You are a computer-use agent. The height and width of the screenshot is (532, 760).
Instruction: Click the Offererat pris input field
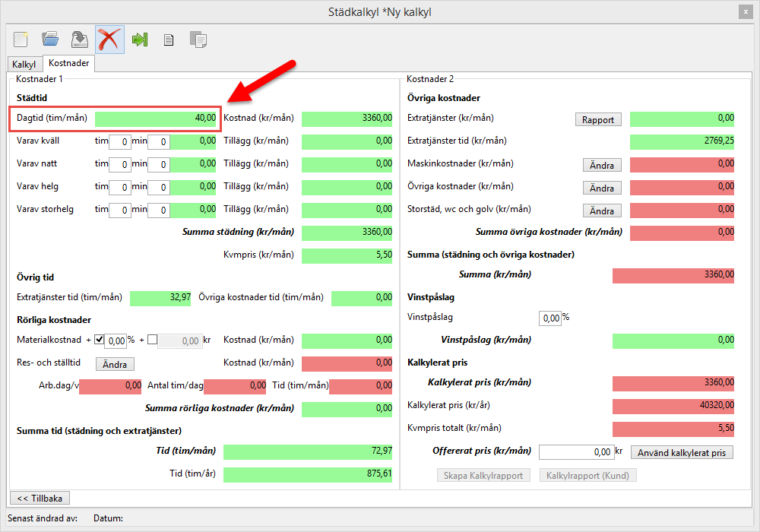click(x=576, y=452)
